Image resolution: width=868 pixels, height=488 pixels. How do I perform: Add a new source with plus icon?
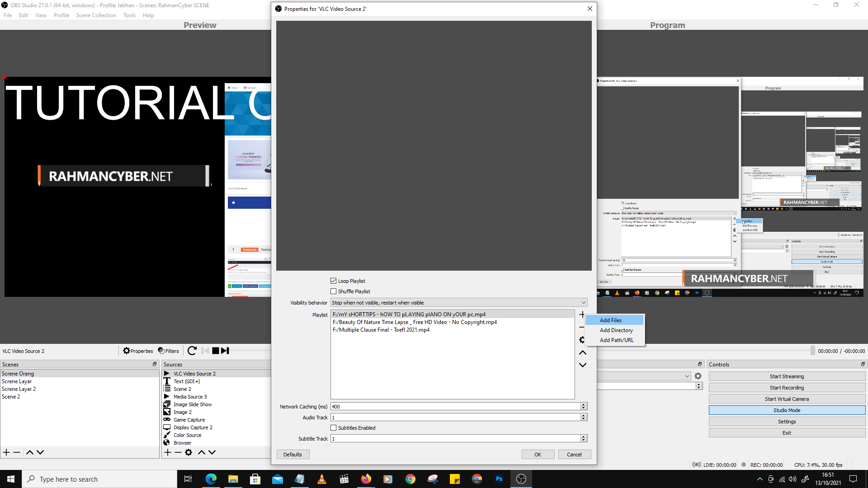(x=168, y=452)
